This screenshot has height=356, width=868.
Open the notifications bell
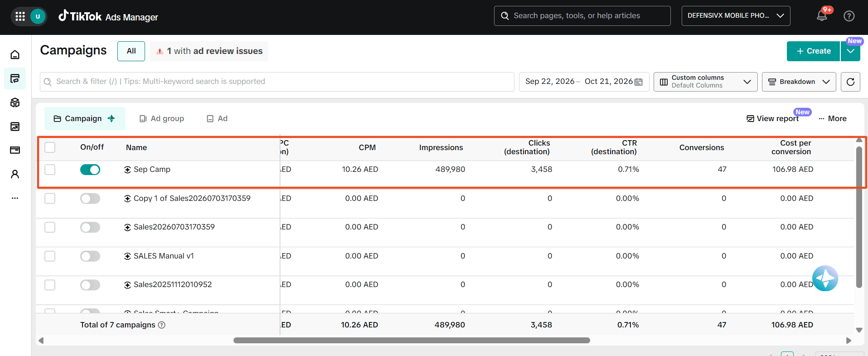pyautogui.click(x=822, y=16)
